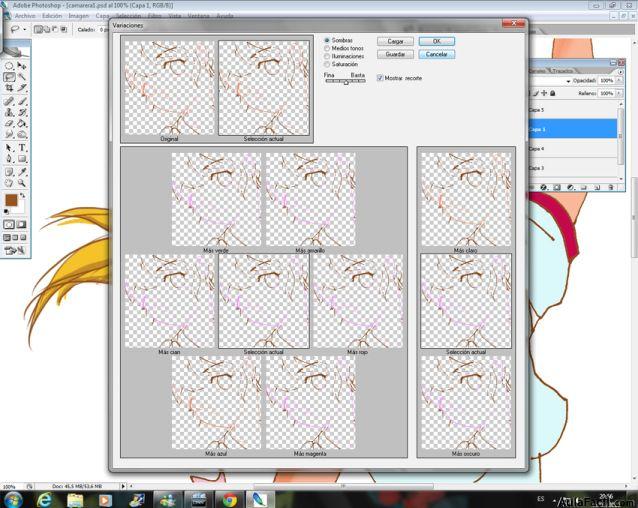The width and height of the screenshot is (638, 508).
Task: Select the Hand tool
Action: click(9, 183)
